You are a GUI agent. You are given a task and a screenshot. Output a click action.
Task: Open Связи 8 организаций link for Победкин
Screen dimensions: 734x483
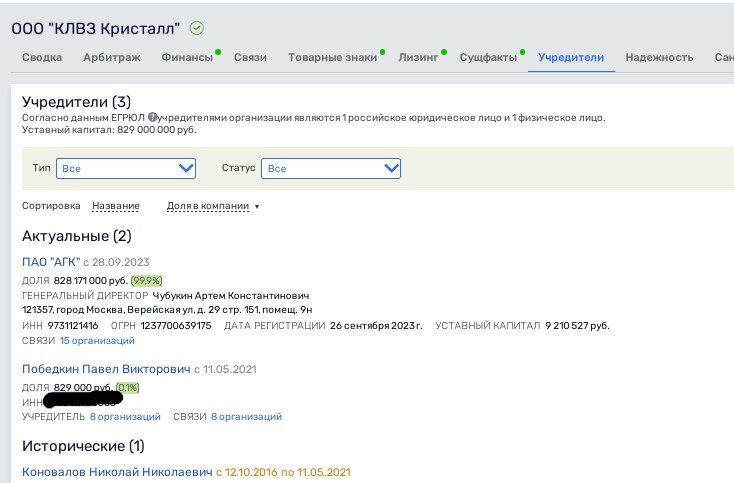pyautogui.click(x=246, y=417)
